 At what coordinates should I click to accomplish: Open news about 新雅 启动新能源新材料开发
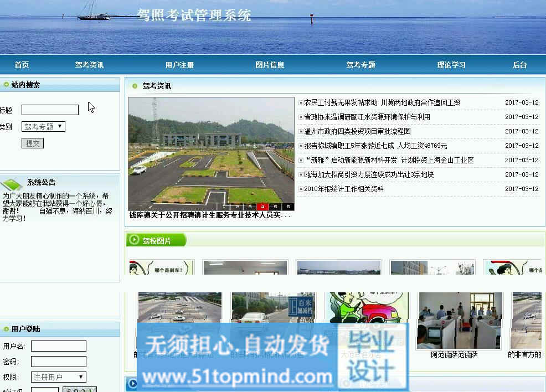[x=389, y=160]
